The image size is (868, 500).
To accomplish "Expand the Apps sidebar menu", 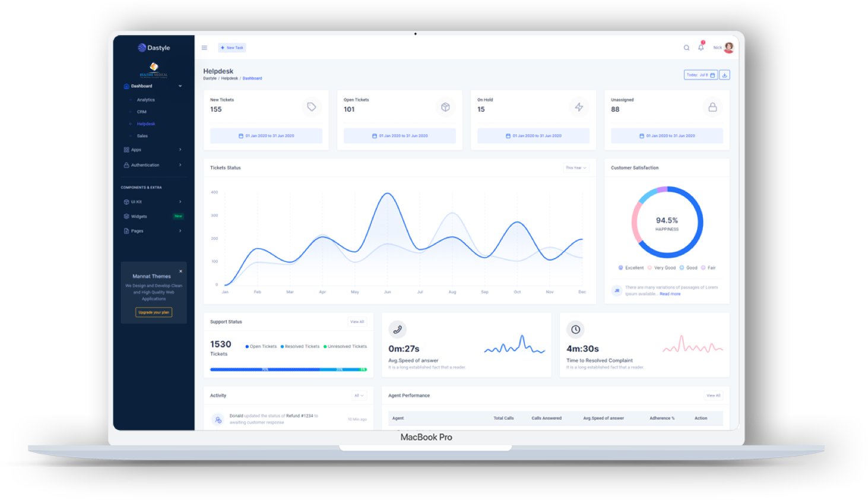I will point(153,150).
